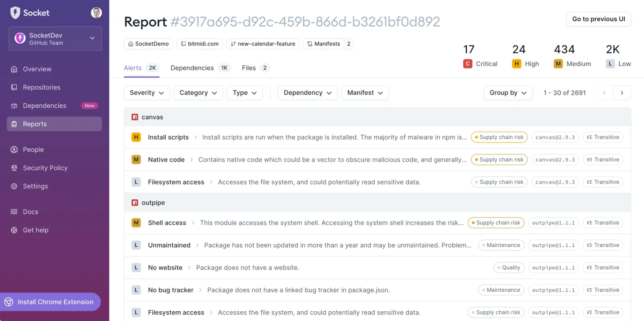Screen dimensions: 644x321
Task: Click Supply chain risk tag on Install scripts
Action: coord(499,137)
